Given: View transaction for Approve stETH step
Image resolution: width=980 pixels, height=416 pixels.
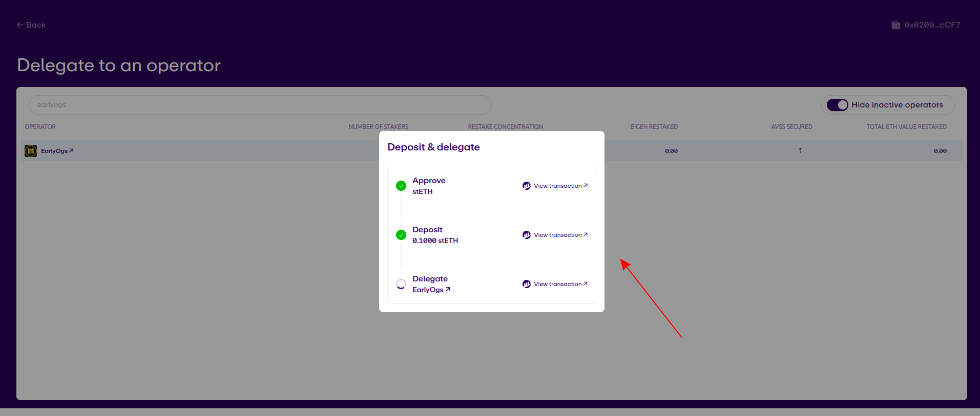Looking at the screenshot, I should tap(560, 186).
